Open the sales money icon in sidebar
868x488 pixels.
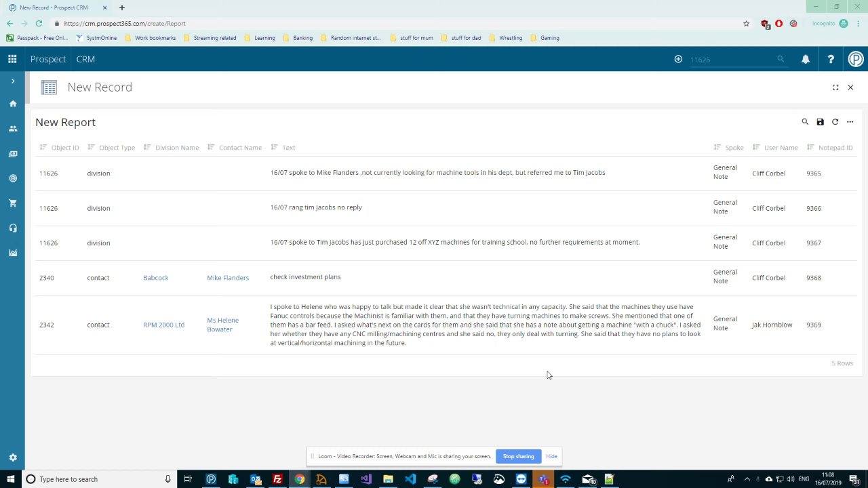(13, 154)
